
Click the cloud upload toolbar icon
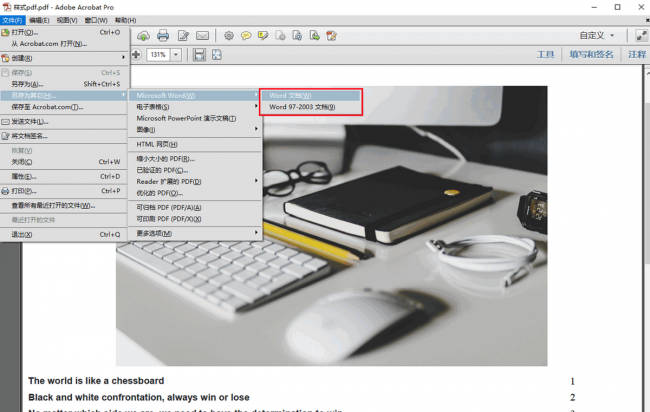pyautogui.click(x=143, y=36)
